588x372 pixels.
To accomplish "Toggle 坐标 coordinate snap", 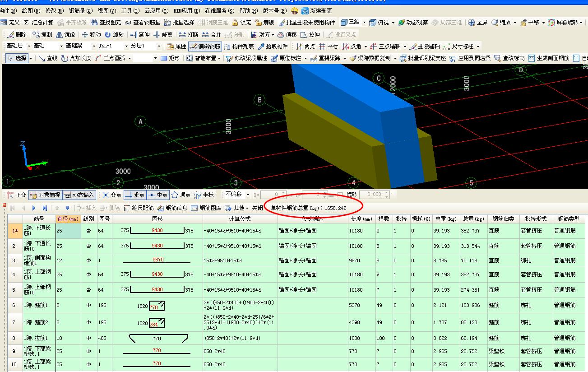I will point(204,195).
